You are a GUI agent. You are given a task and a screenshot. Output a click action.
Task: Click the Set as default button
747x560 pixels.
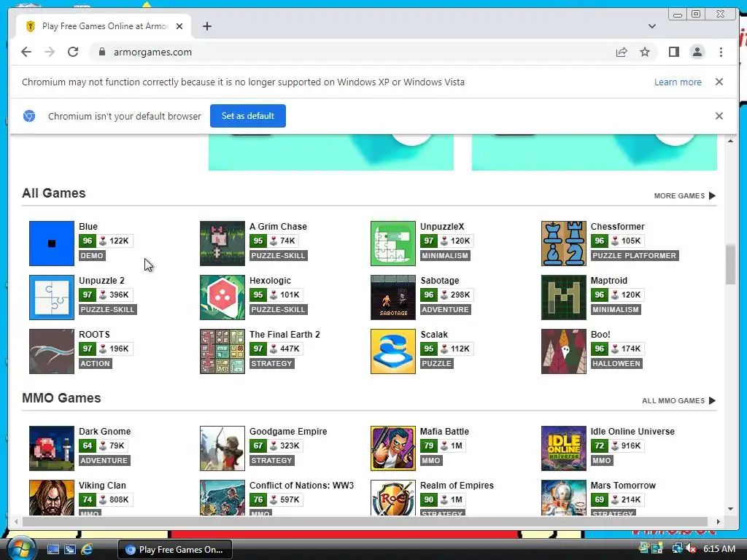(x=248, y=116)
